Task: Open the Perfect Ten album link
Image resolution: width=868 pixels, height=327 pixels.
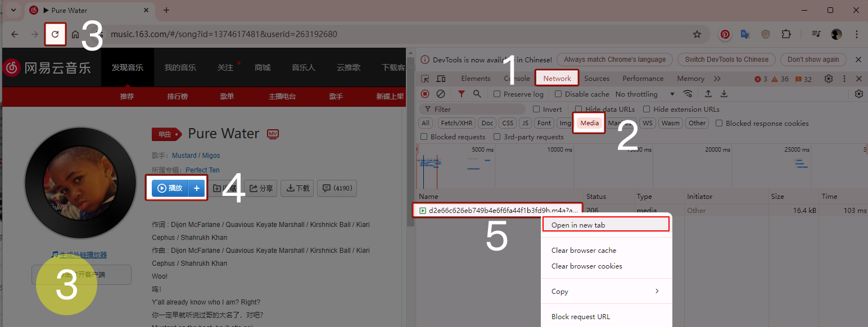Action: point(202,170)
